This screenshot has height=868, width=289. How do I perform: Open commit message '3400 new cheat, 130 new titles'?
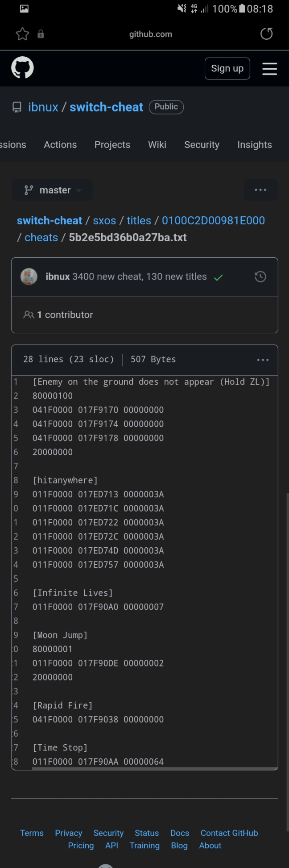tap(140, 277)
